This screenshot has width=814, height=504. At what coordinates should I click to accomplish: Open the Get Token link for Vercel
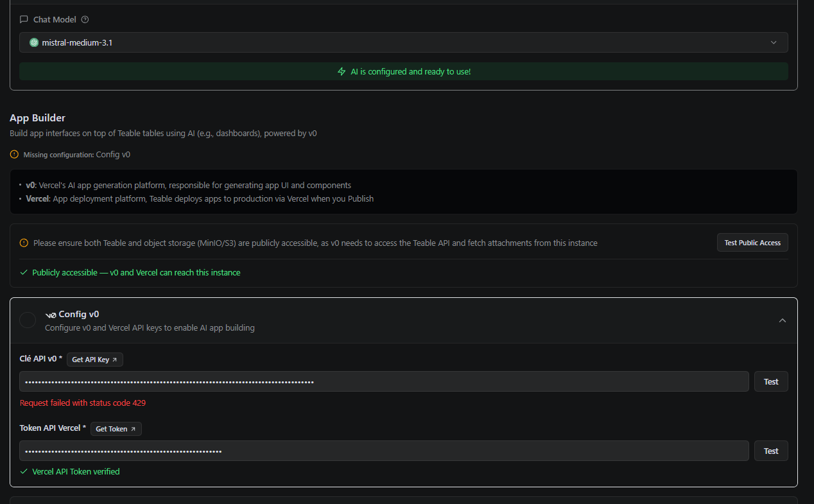coord(116,429)
